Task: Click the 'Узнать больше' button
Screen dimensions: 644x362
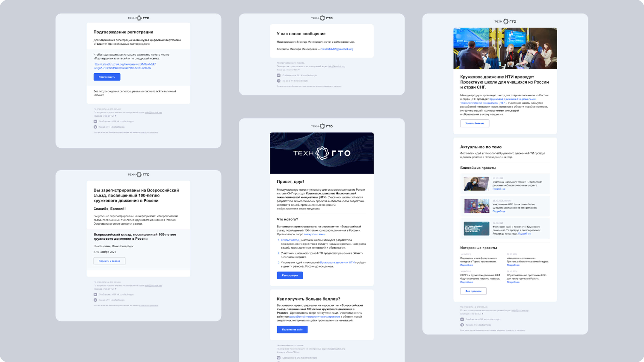Action: tap(474, 123)
